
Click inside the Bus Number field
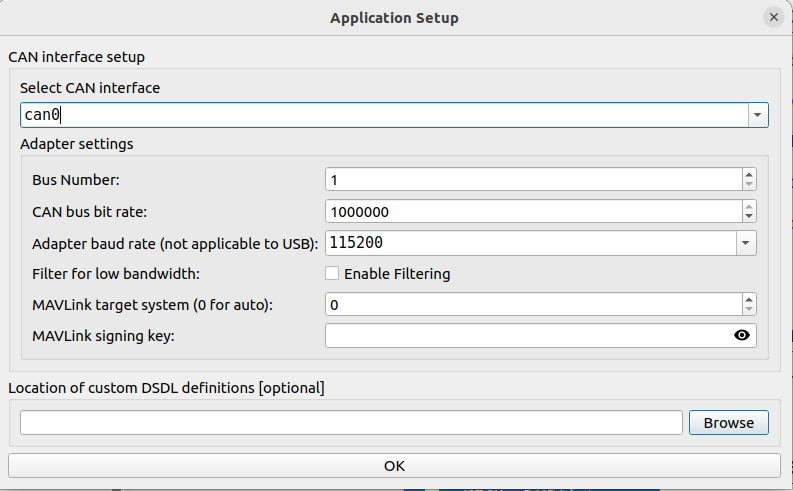(x=532, y=180)
